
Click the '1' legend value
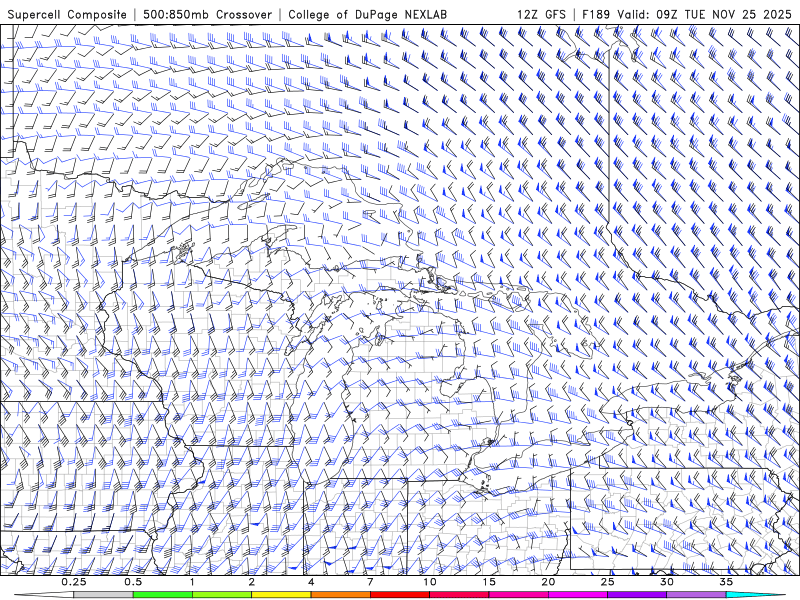coord(192,582)
